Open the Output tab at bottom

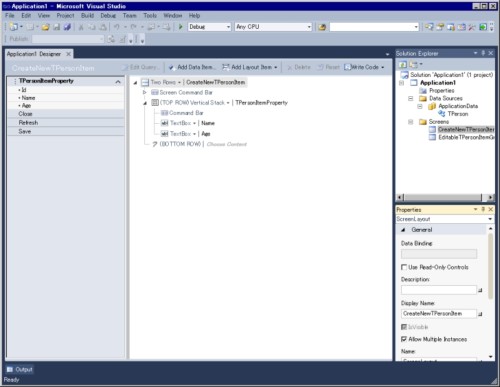coord(20,369)
